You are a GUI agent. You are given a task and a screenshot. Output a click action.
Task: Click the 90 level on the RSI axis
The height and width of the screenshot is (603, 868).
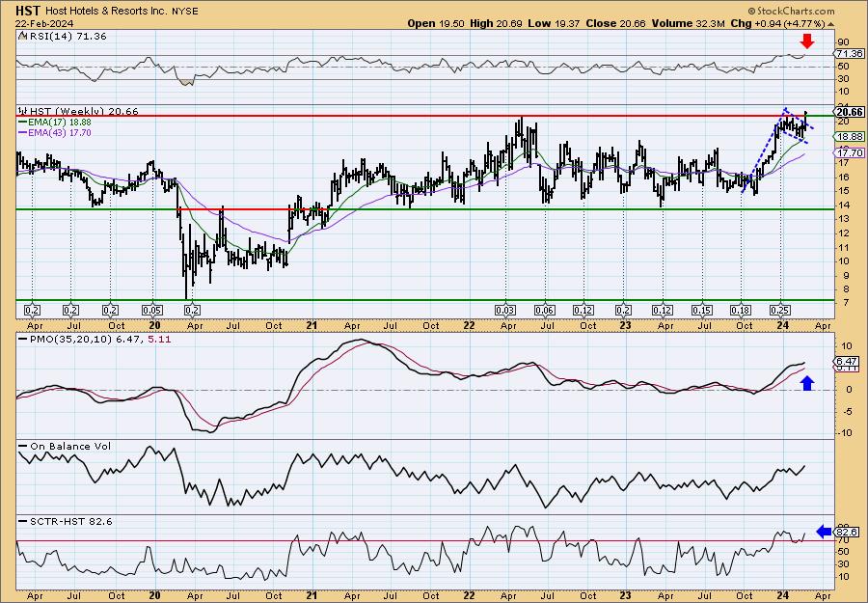pyautogui.click(x=844, y=42)
